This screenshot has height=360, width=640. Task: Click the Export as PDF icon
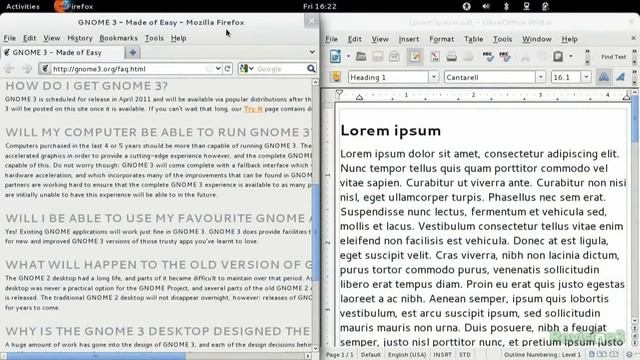(435, 56)
